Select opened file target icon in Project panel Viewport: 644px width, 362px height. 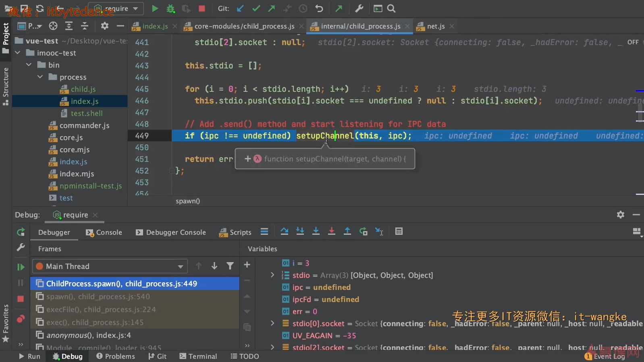pos(53,26)
